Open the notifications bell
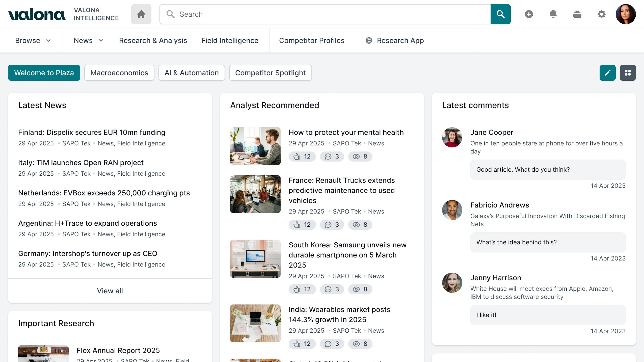The image size is (644, 362). (x=553, y=14)
